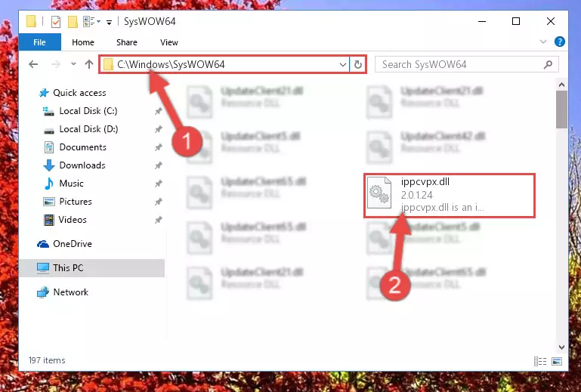
Task: Click the New folder quick access icon
Action: tap(73, 22)
